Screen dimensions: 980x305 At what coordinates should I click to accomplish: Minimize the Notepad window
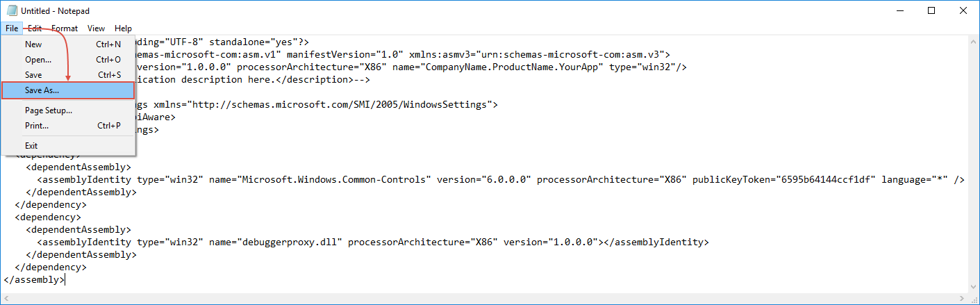click(x=899, y=10)
